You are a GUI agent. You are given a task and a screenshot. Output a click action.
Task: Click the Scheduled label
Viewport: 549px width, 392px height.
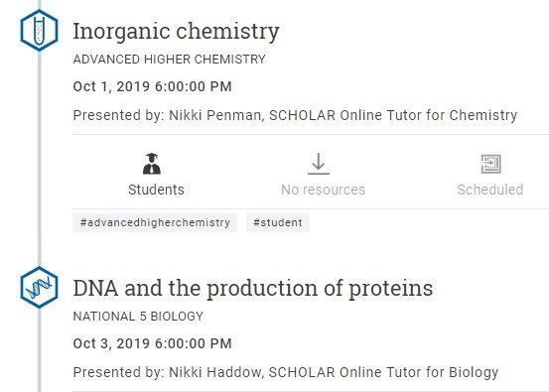pyautogui.click(x=490, y=190)
